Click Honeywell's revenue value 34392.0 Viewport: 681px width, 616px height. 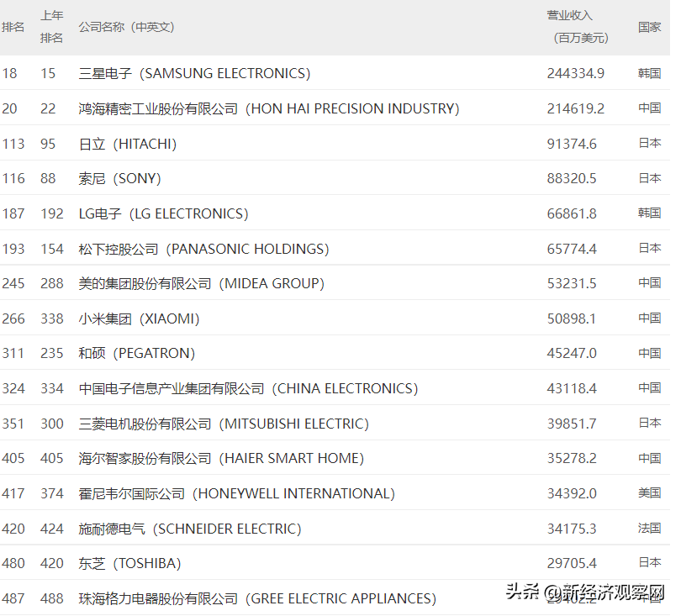572,493
